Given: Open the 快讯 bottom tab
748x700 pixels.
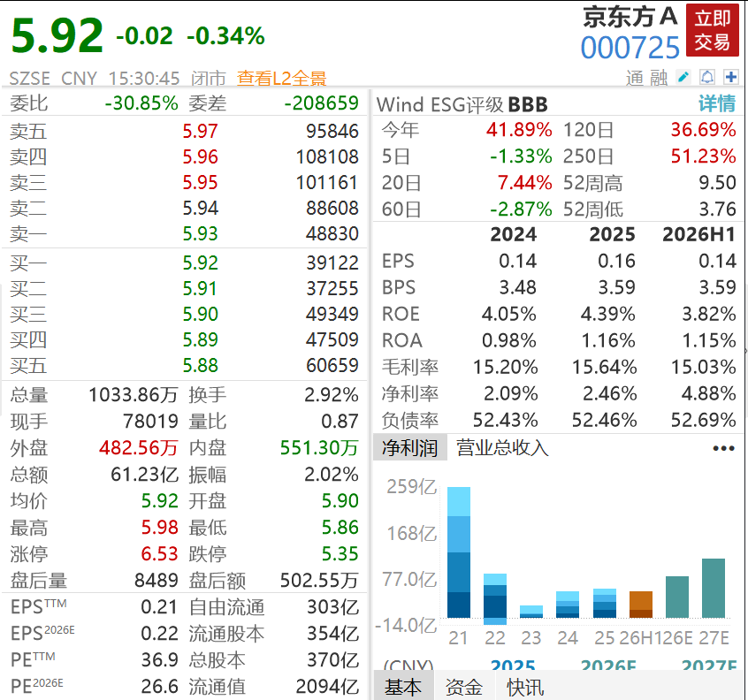Looking at the screenshot, I should click(x=525, y=687).
